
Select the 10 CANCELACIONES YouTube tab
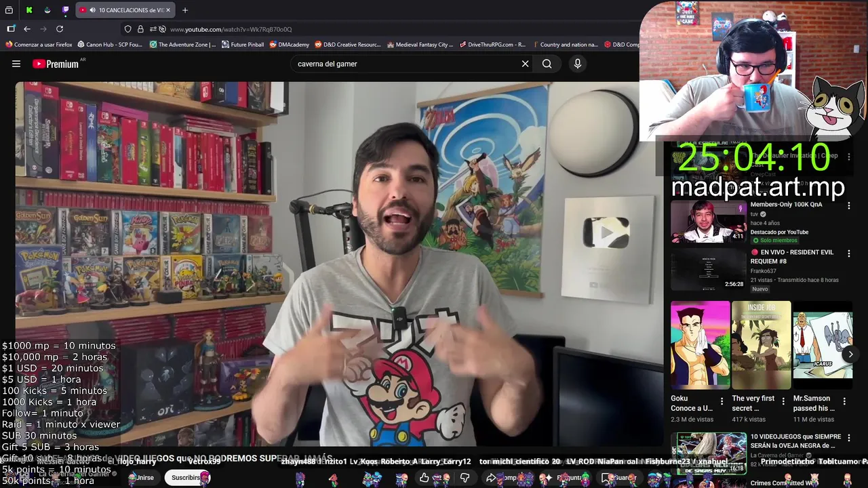pyautogui.click(x=125, y=10)
